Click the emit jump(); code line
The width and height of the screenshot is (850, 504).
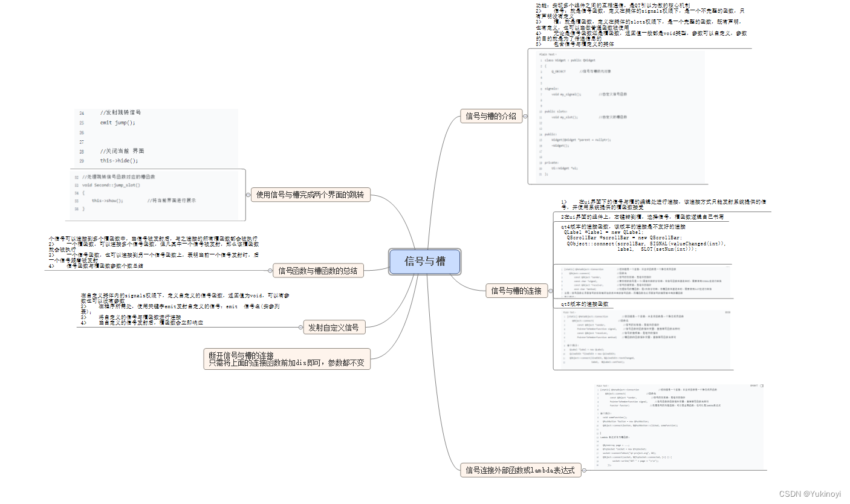point(118,123)
